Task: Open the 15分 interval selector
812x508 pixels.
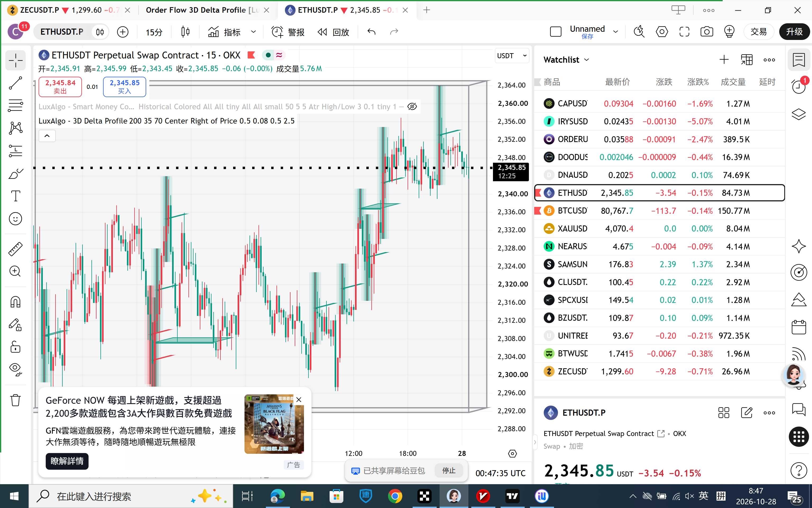Action: 154,32
